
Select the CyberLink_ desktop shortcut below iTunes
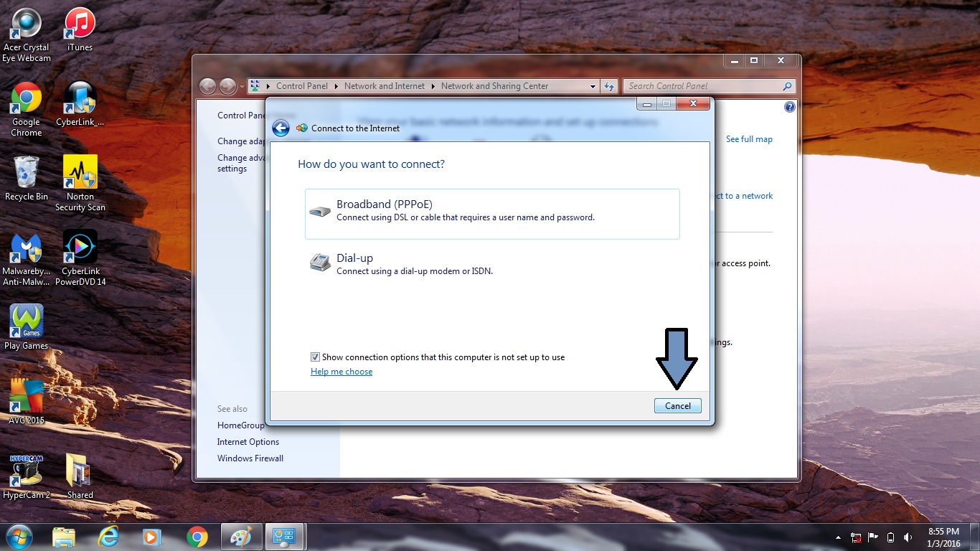pos(80,105)
